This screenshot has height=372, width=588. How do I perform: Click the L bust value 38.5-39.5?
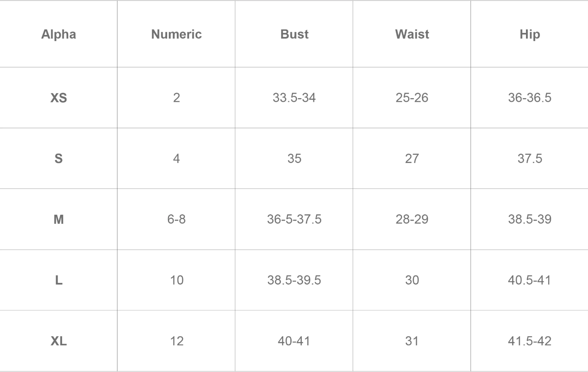(x=294, y=280)
